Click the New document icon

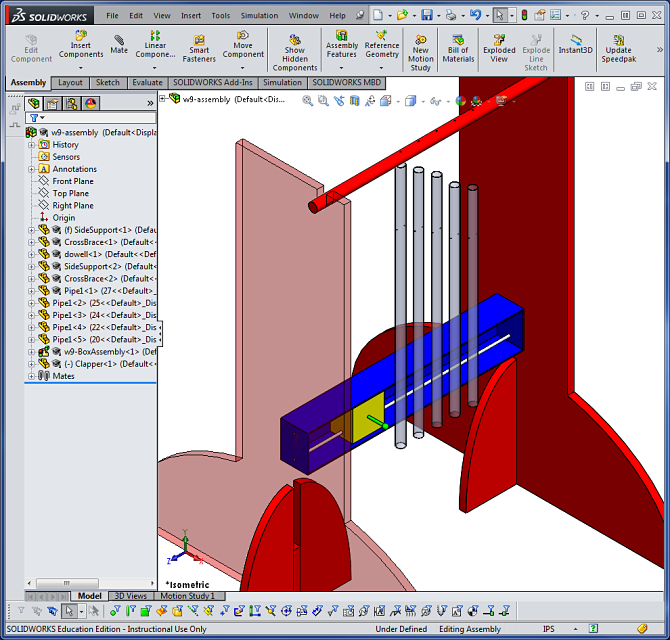tap(378, 15)
